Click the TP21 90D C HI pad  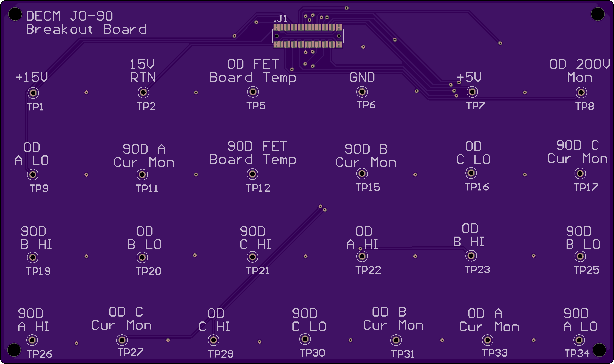click(x=252, y=257)
